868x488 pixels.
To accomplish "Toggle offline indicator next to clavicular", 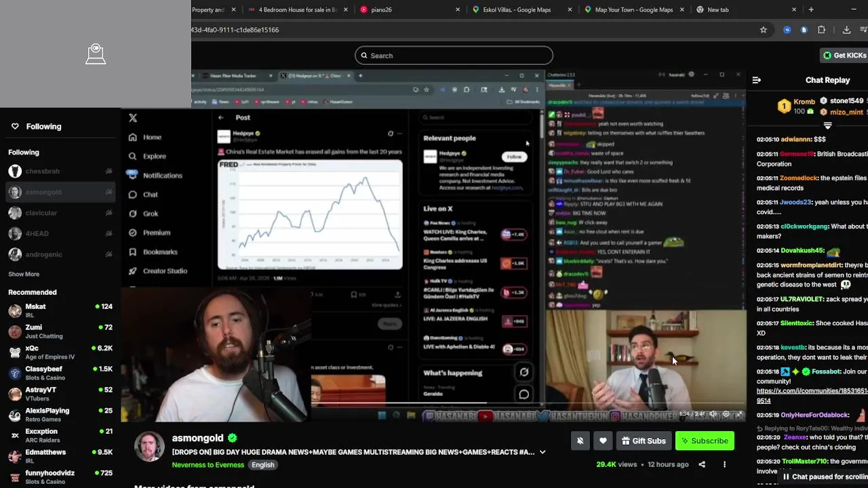I will point(108,213).
